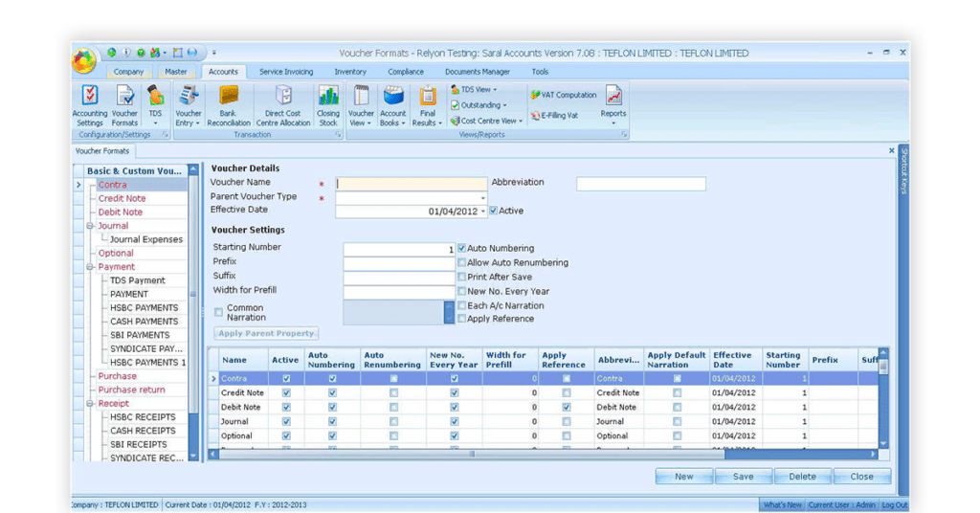Select Credit Note in the voucher tree

pyautogui.click(x=122, y=199)
